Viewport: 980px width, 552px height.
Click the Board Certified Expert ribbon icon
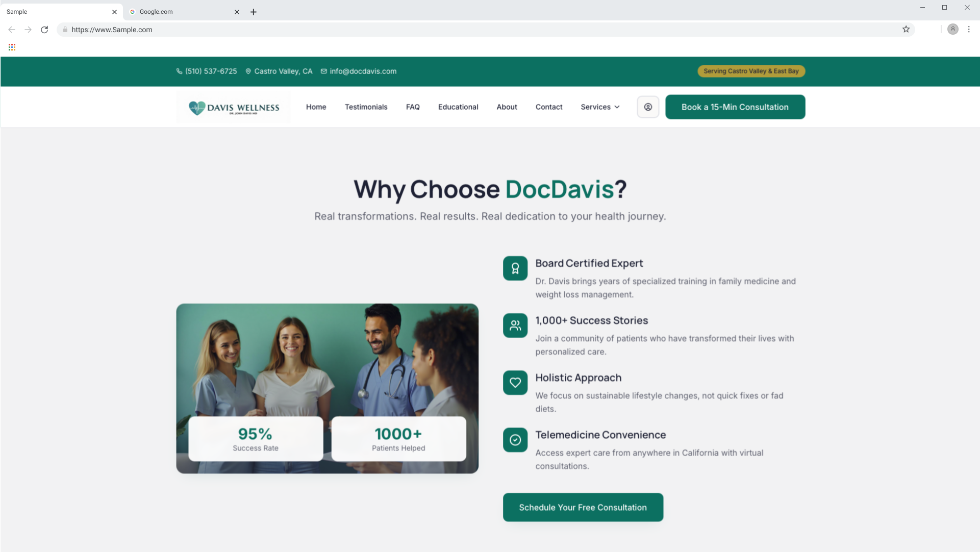pos(515,268)
